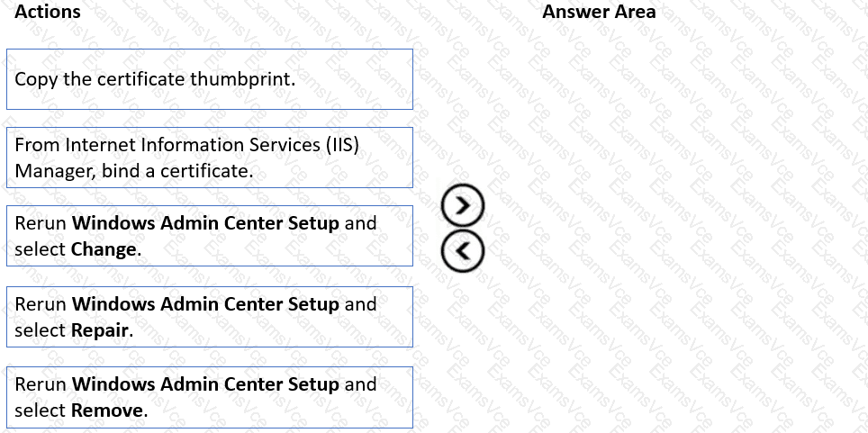Choose the Rerun Setup and select Repair action

210,317
